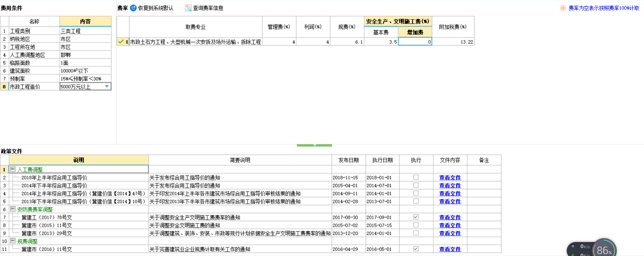
Task: Click the 工程所在地 value cell
Action: (x=86, y=47)
